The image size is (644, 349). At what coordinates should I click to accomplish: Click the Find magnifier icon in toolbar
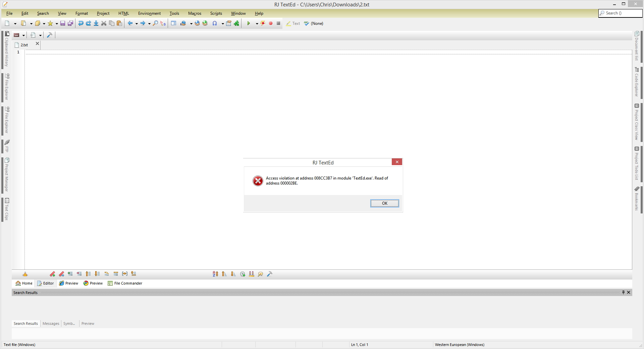[155, 23]
